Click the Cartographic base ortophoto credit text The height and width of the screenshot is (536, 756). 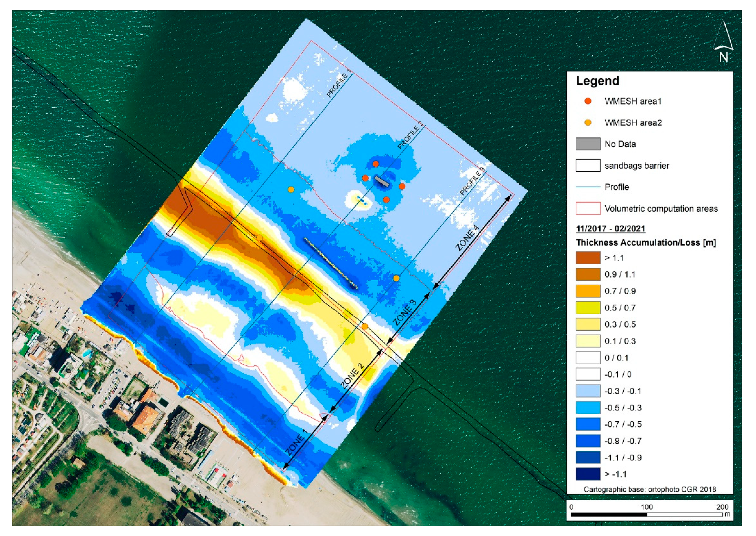coord(649,489)
